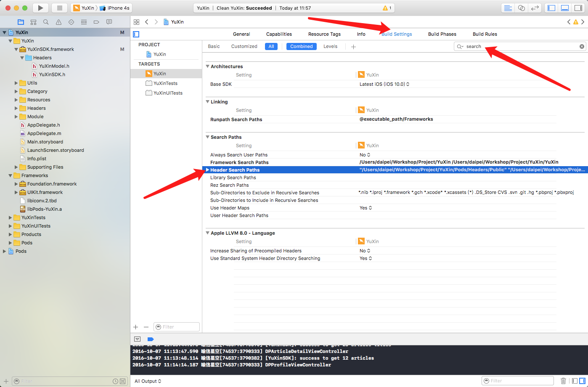Open the symbol navigator
The height and width of the screenshot is (387, 588).
pos(33,22)
